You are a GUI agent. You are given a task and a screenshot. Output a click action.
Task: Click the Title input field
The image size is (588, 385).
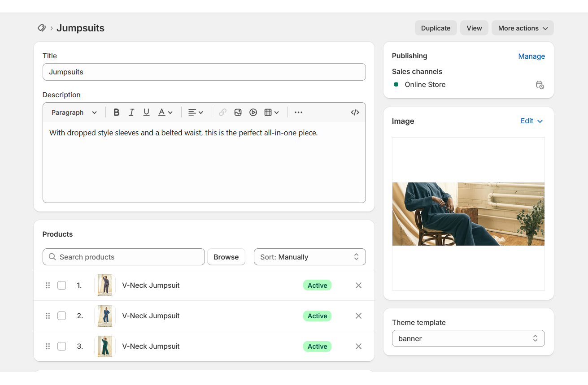pos(204,72)
